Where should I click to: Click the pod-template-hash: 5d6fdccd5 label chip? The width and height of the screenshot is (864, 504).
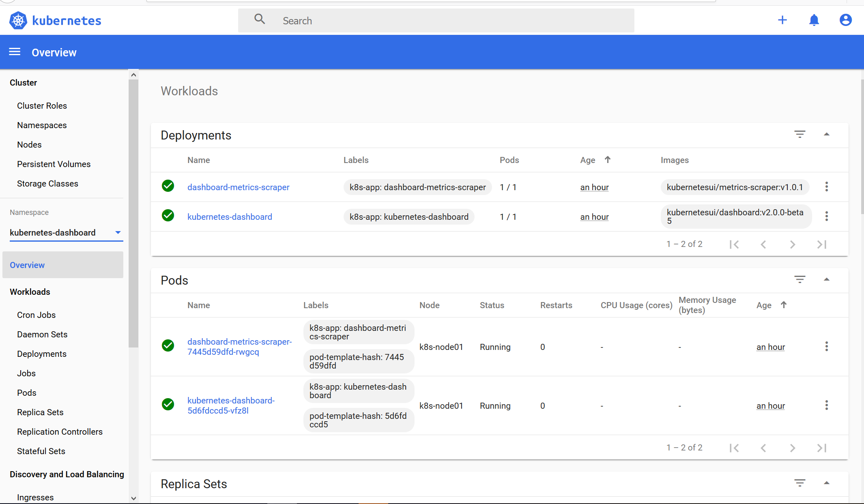(359, 420)
